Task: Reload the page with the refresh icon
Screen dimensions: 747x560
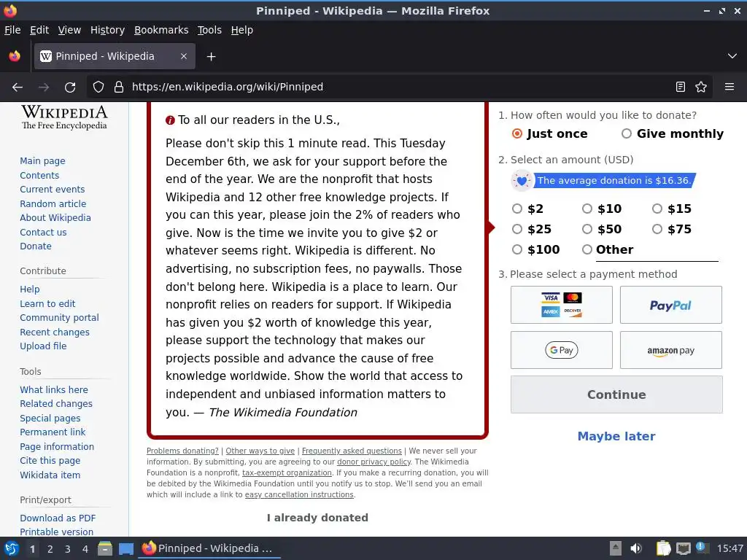Action: pos(70,87)
